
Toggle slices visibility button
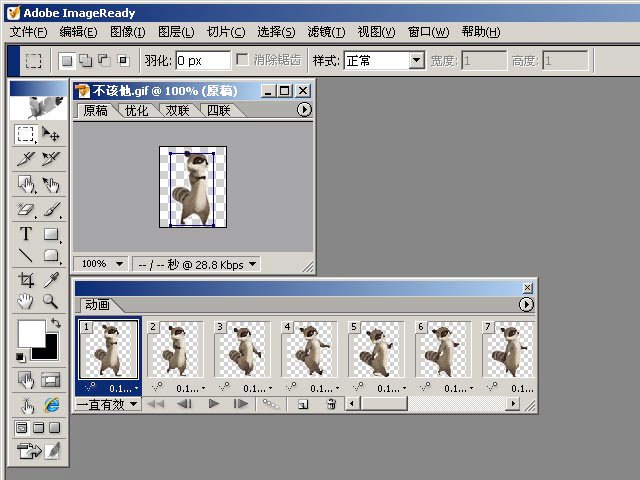click(51, 380)
